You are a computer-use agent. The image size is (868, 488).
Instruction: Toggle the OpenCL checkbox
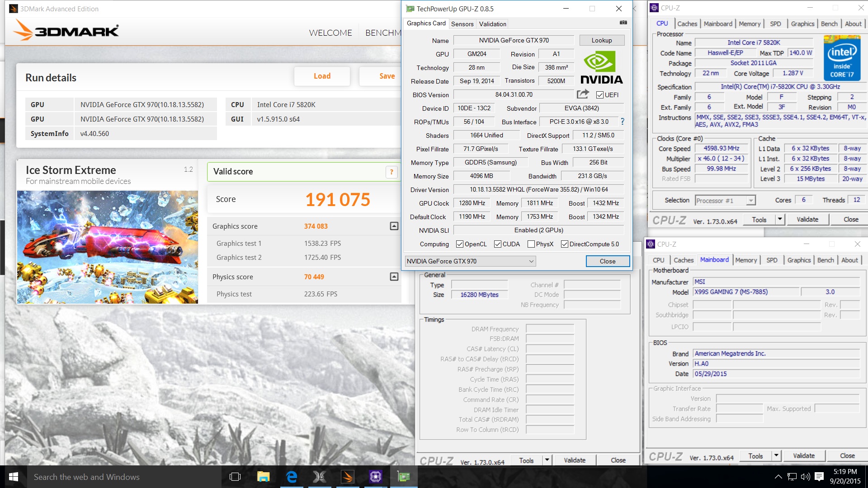460,244
